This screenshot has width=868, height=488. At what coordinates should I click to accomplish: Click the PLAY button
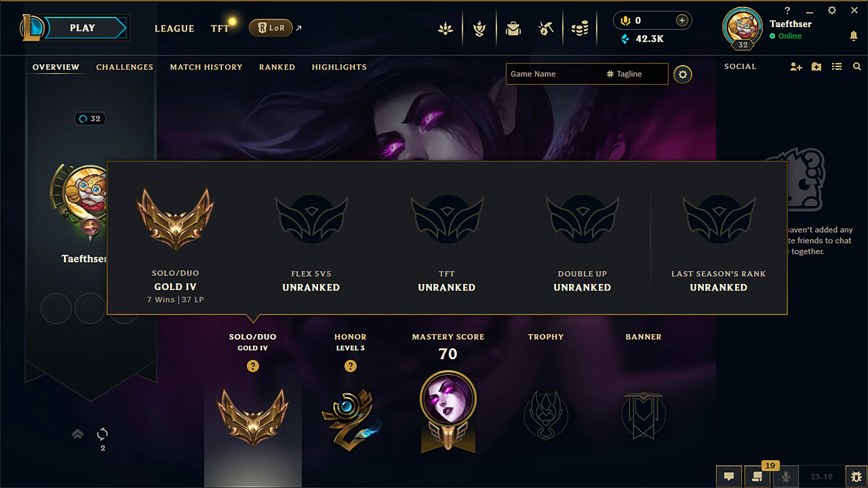pos(82,28)
